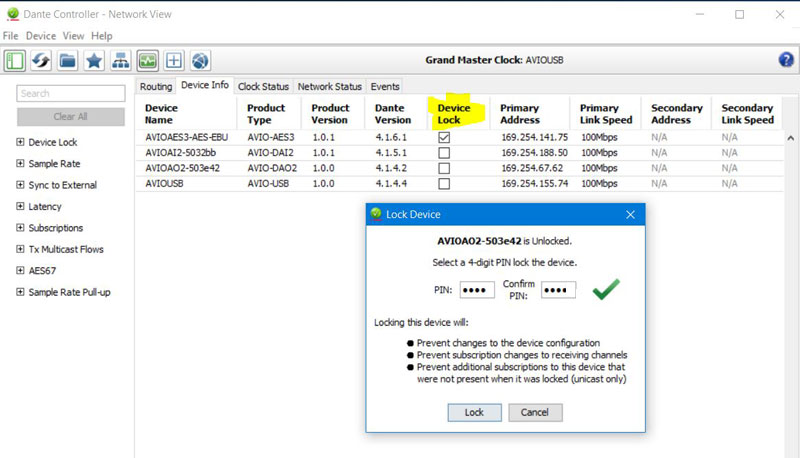
Task: Expand the Sample Rate filter
Action: pos(20,164)
